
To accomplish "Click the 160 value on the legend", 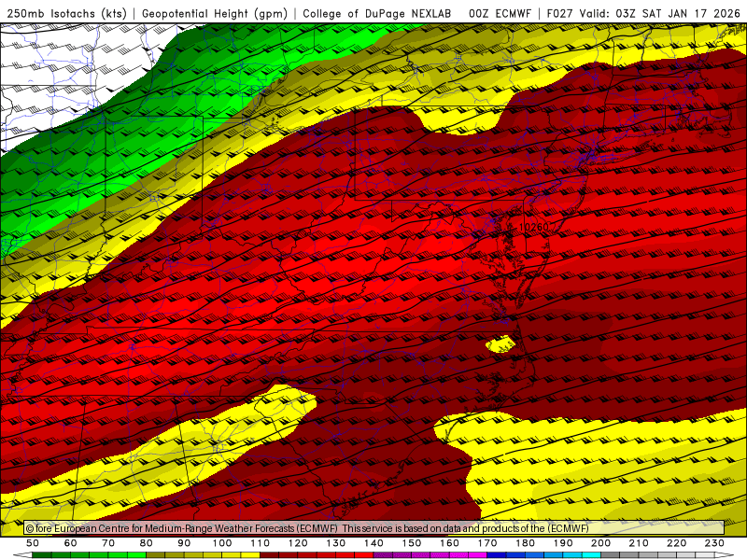I will pos(449,543).
